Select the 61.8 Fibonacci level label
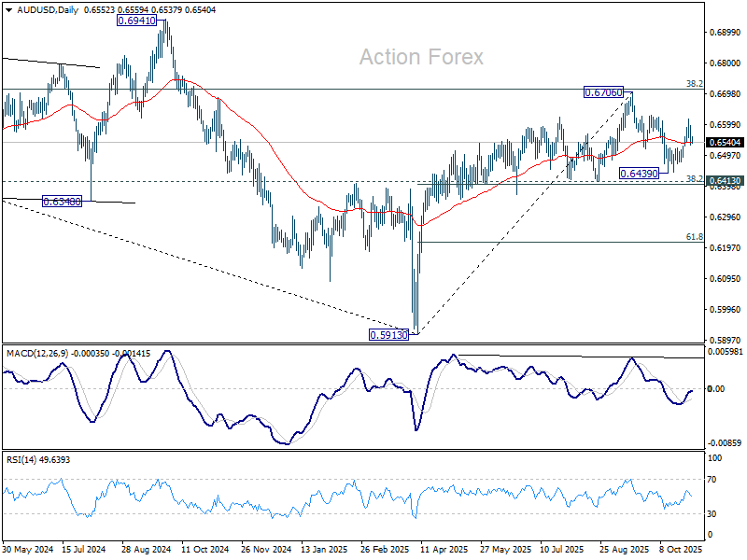Viewport: 747px width, 560px height. click(x=694, y=237)
